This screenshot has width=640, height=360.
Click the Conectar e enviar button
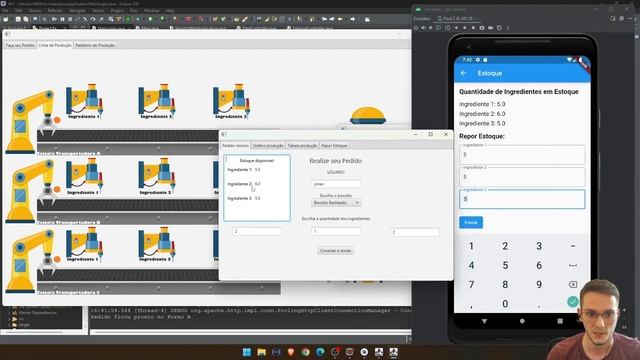click(x=336, y=251)
